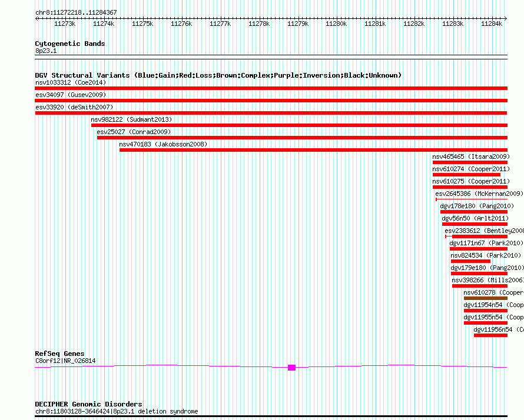Open the nsv470183 (Jakobsson2008) variant label
524x420 pixels.
(x=163, y=144)
